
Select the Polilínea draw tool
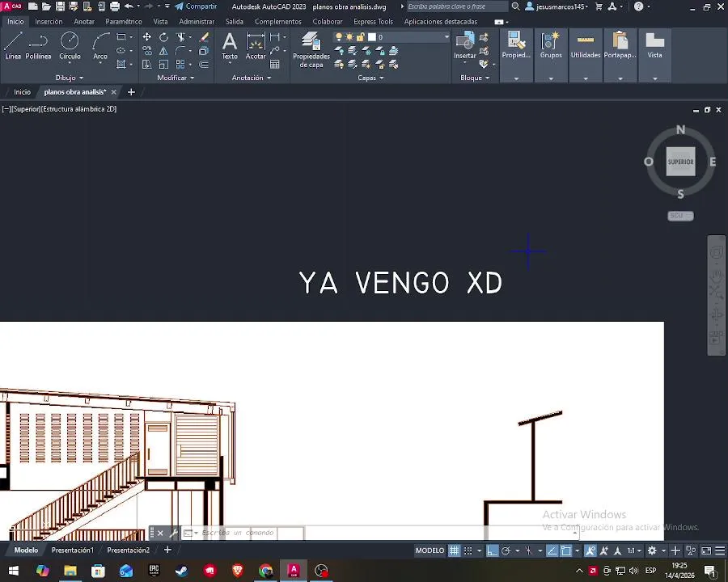(x=38, y=45)
